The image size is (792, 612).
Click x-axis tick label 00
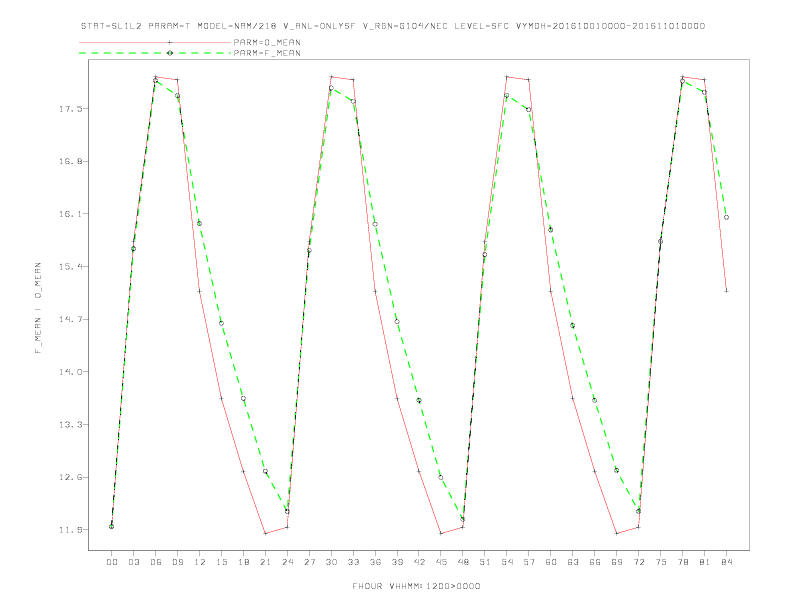(x=112, y=562)
